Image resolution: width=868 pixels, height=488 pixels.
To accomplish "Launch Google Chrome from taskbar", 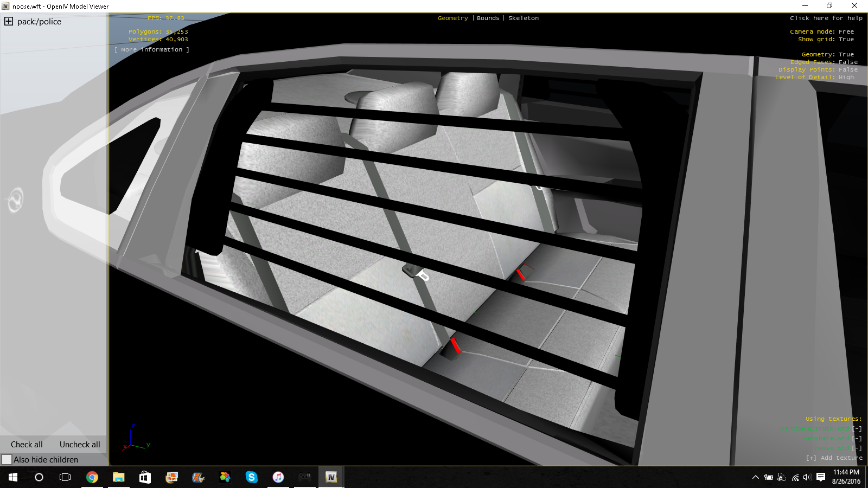I will 92,477.
